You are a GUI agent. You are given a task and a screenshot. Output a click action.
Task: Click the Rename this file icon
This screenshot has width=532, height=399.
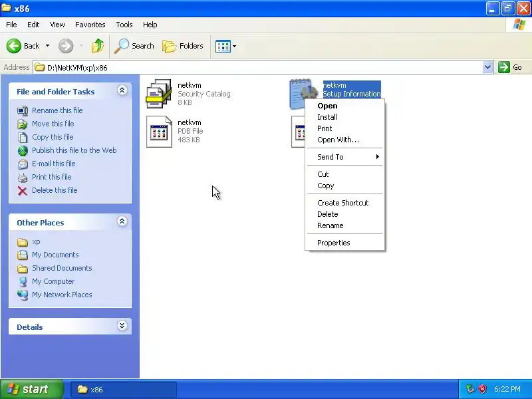pos(23,110)
